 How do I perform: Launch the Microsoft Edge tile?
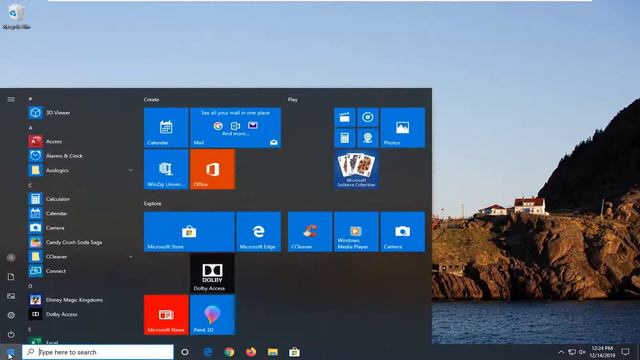[x=258, y=231]
